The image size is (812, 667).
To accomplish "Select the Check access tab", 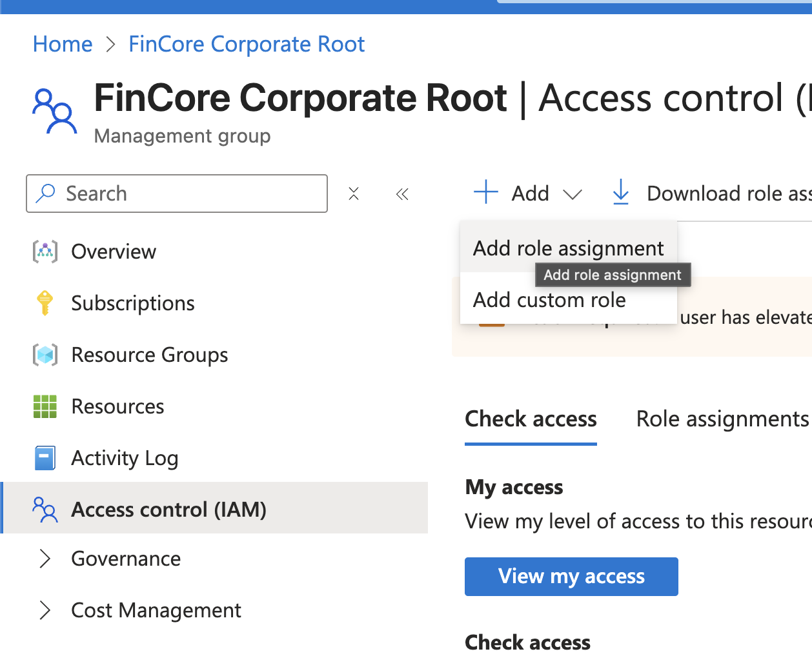I will [531, 419].
